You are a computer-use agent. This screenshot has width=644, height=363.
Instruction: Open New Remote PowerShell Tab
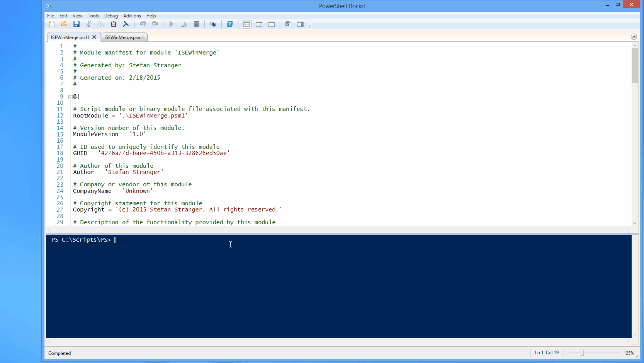(x=213, y=24)
